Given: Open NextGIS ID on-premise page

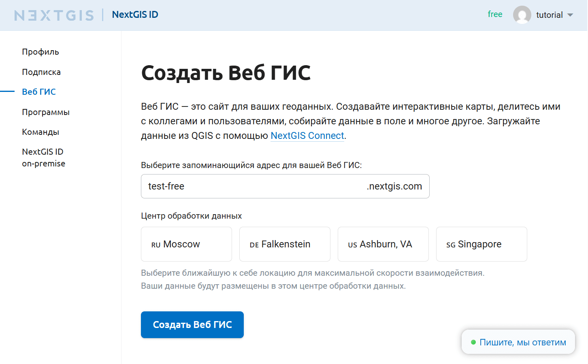Looking at the screenshot, I should 43,158.
